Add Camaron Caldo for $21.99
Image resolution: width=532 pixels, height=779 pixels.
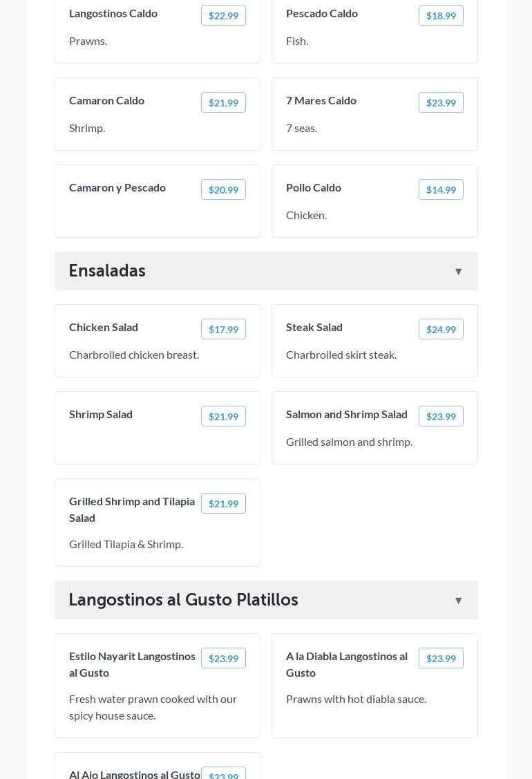(x=223, y=102)
